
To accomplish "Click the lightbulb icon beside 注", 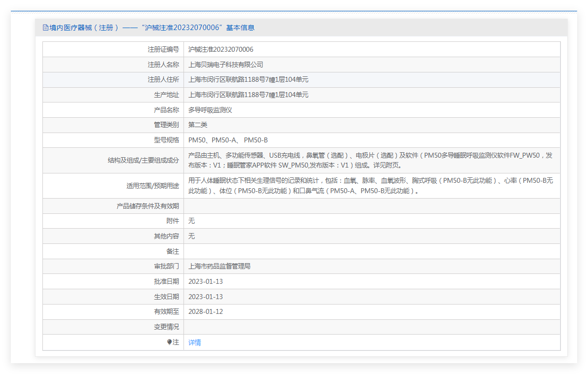I will [x=169, y=342].
